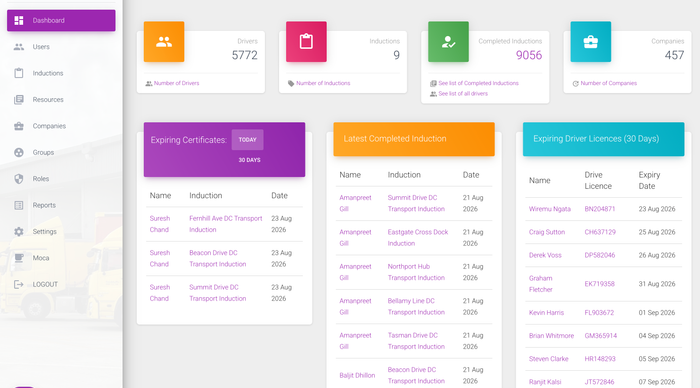
Task: Click the Groups icon in sidebar
Action: 19,152
